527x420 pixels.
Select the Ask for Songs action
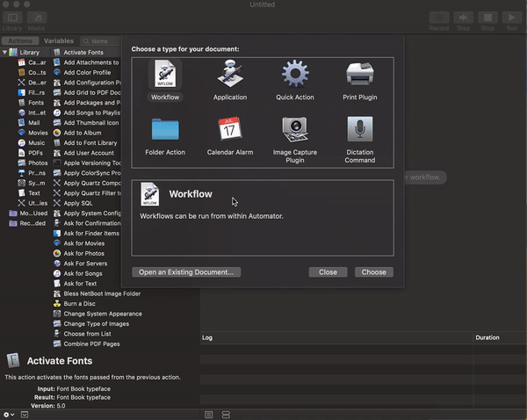click(x=83, y=274)
